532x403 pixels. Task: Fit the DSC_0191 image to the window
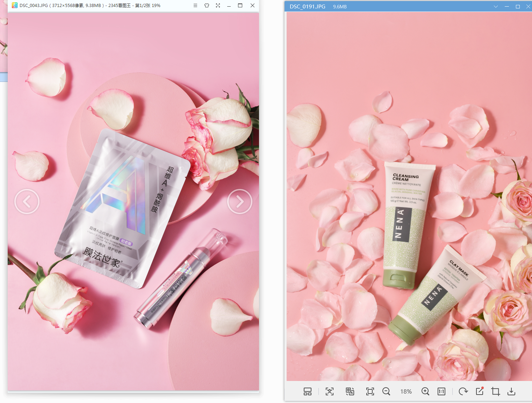(370, 391)
